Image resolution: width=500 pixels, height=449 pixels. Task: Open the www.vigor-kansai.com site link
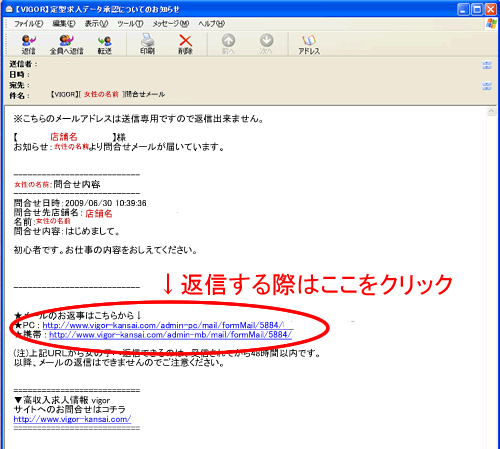[72, 419]
